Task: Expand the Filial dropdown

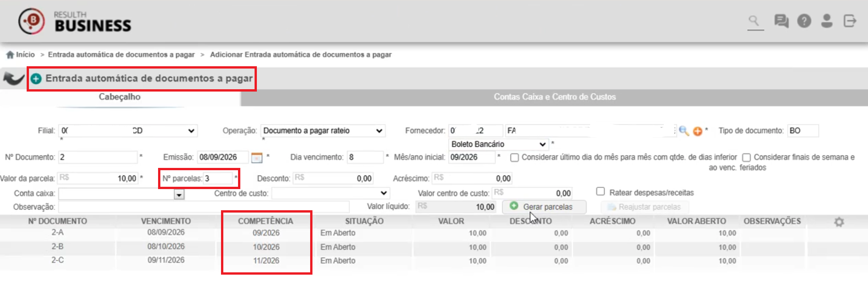Action: (128, 131)
